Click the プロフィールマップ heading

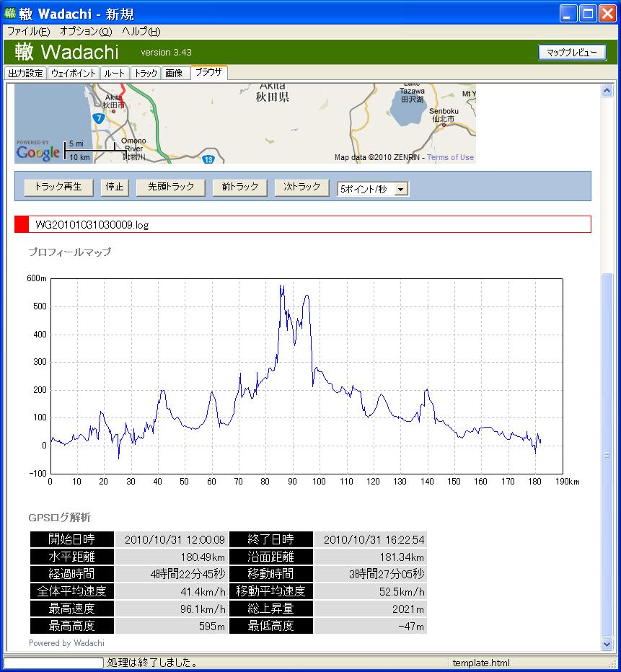tap(69, 252)
